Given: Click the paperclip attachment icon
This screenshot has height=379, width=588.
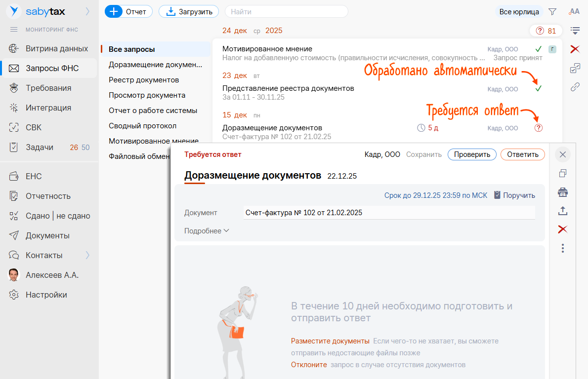Looking at the screenshot, I should [575, 88].
